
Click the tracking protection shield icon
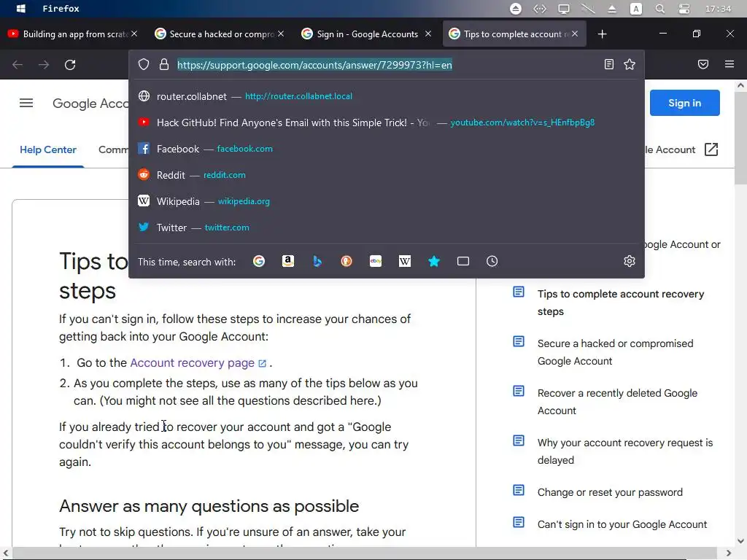click(x=144, y=64)
